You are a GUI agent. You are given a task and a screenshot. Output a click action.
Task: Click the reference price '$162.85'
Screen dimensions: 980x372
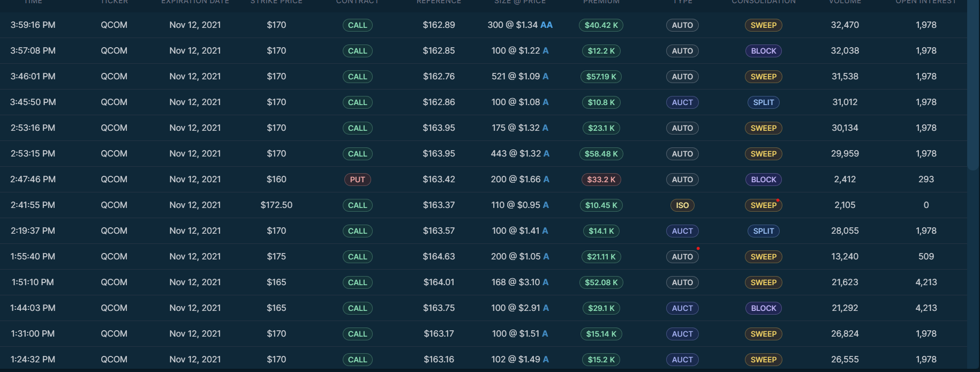(x=439, y=51)
